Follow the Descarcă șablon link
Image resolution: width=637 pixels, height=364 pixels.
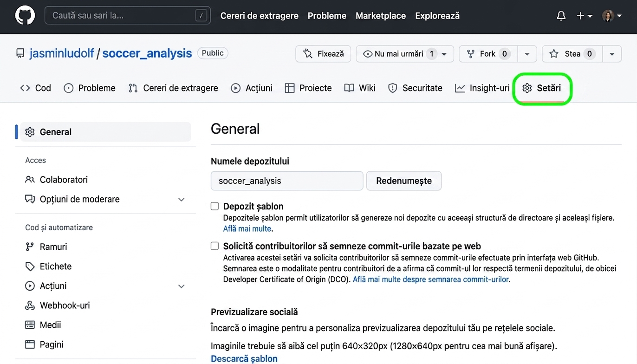click(x=244, y=359)
